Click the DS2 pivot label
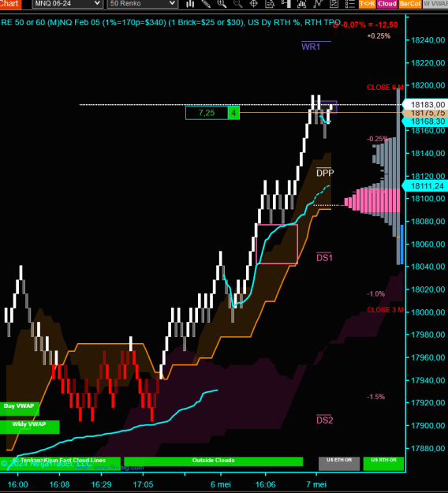The height and width of the screenshot is (493, 448). click(324, 420)
